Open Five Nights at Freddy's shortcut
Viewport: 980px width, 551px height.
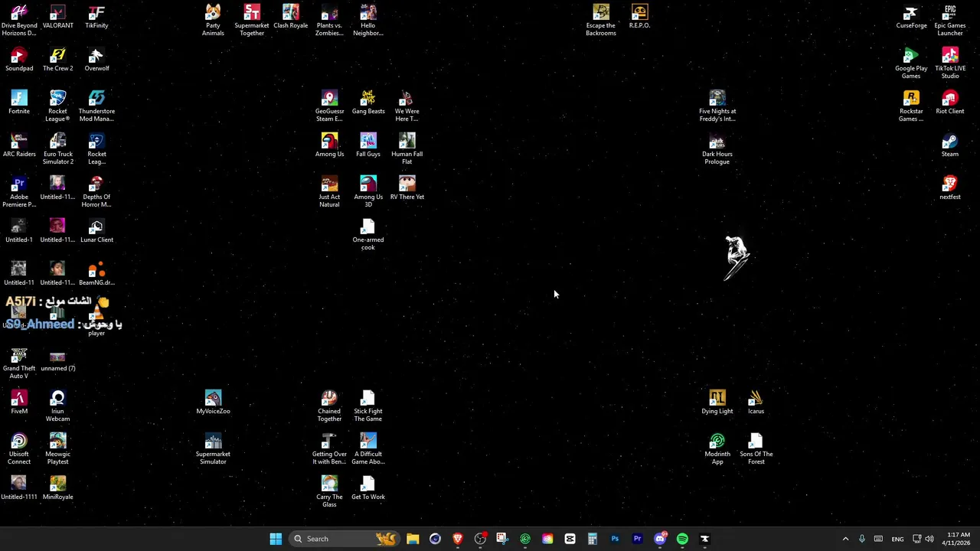click(x=717, y=106)
